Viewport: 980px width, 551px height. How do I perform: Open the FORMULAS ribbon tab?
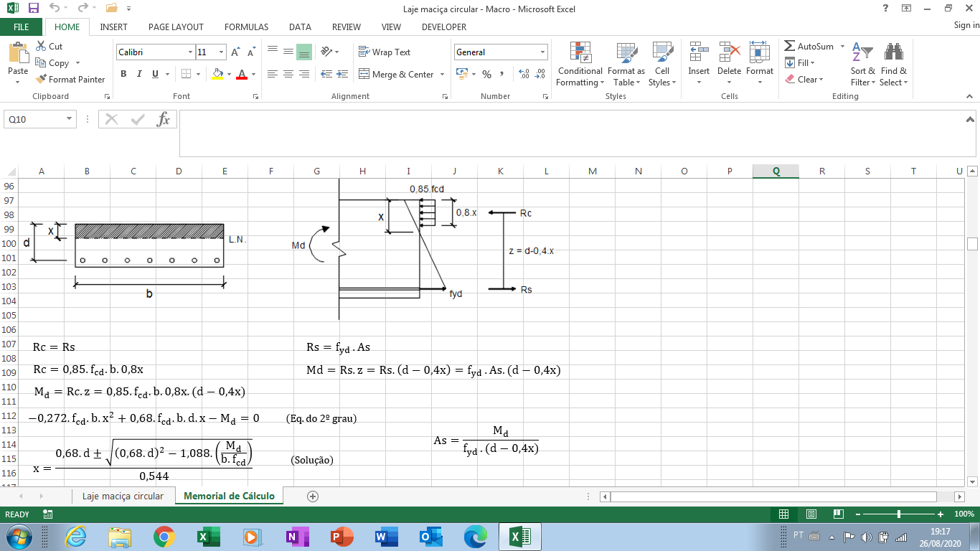click(x=246, y=27)
